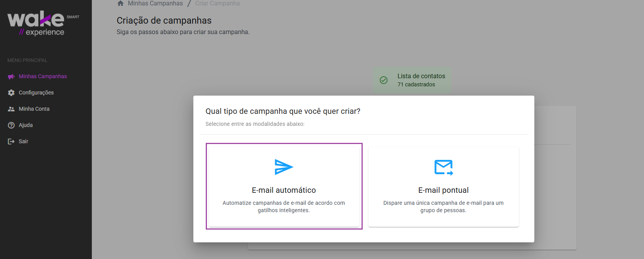Click the Ajuda question mark icon
Screen dimensions: 644x259
[x=11, y=125]
